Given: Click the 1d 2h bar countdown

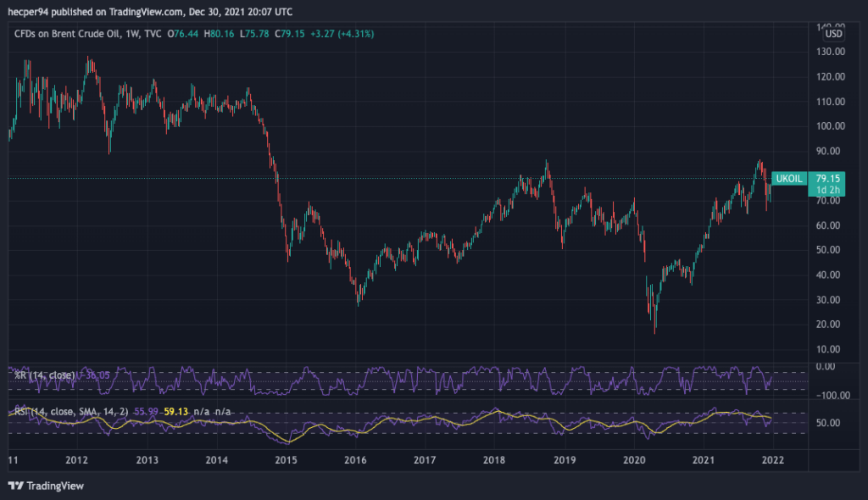Looking at the screenshot, I should coord(827,190).
